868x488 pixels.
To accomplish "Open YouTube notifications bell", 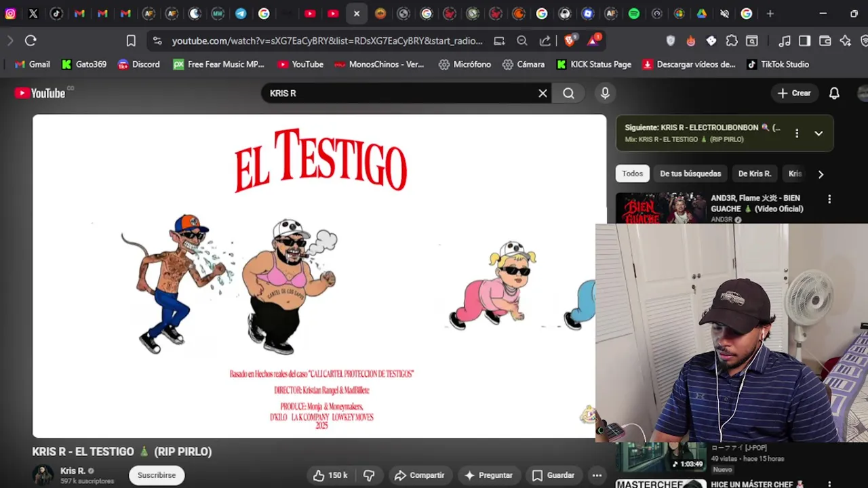I will (834, 93).
